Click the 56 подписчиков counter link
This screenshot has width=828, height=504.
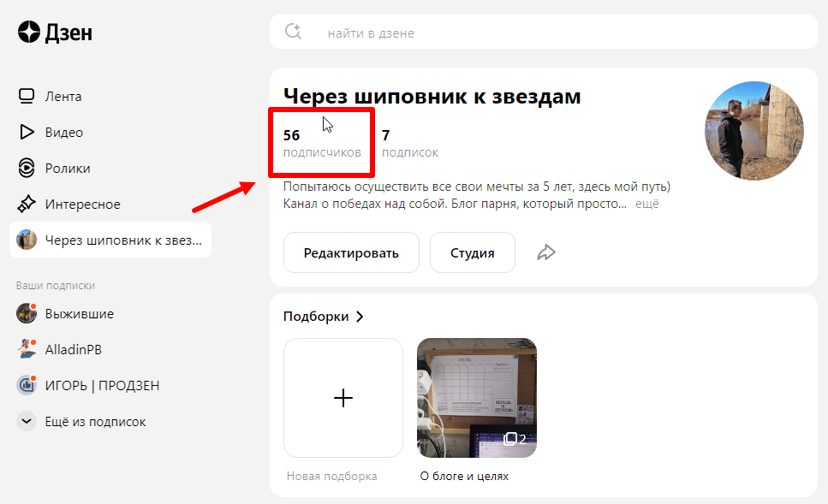point(320,142)
